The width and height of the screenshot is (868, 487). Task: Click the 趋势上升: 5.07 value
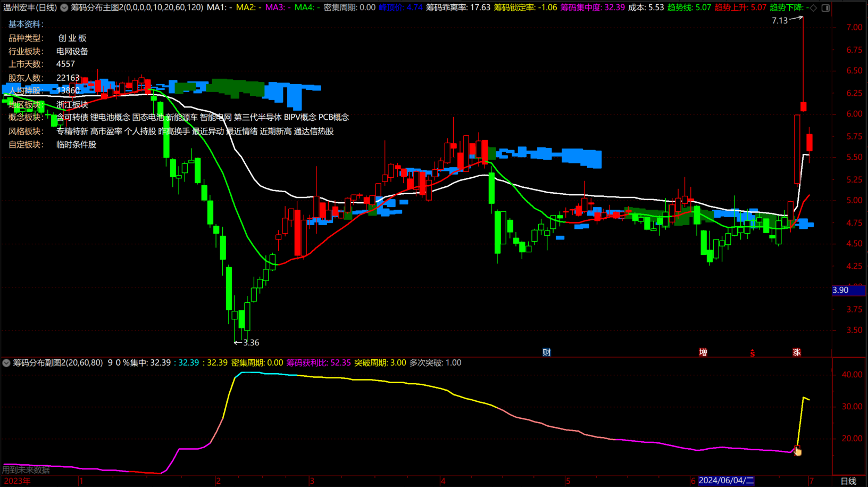740,7
